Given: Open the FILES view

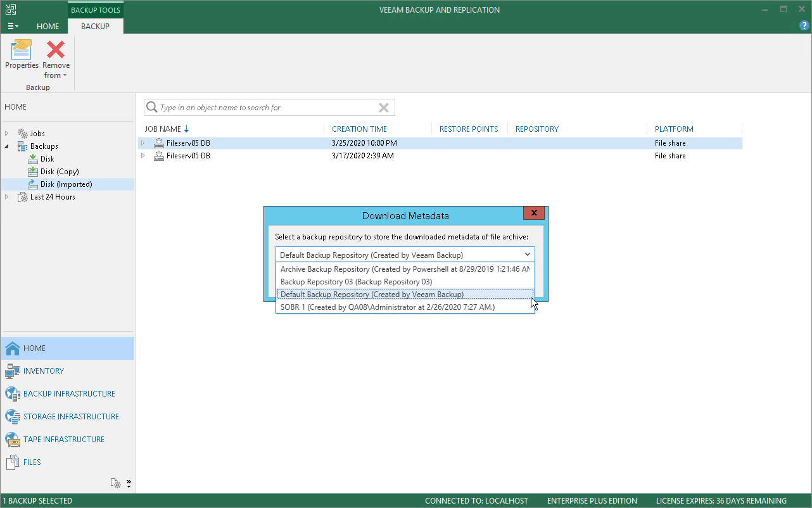Looking at the screenshot, I should tap(32, 462).
